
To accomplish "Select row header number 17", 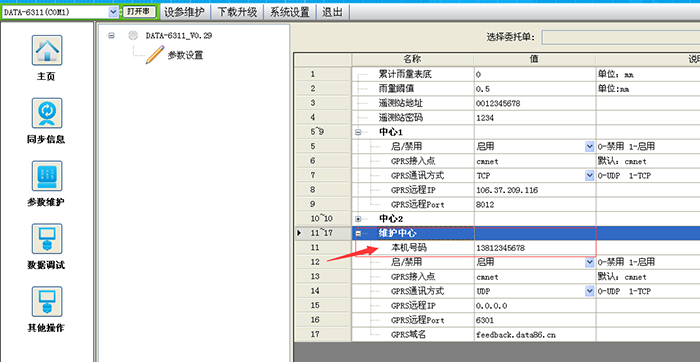I will [x=323, y=334].
